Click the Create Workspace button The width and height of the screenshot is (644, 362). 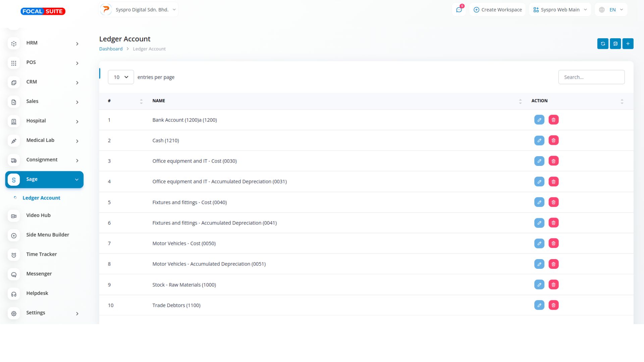[x=497, y=10]
